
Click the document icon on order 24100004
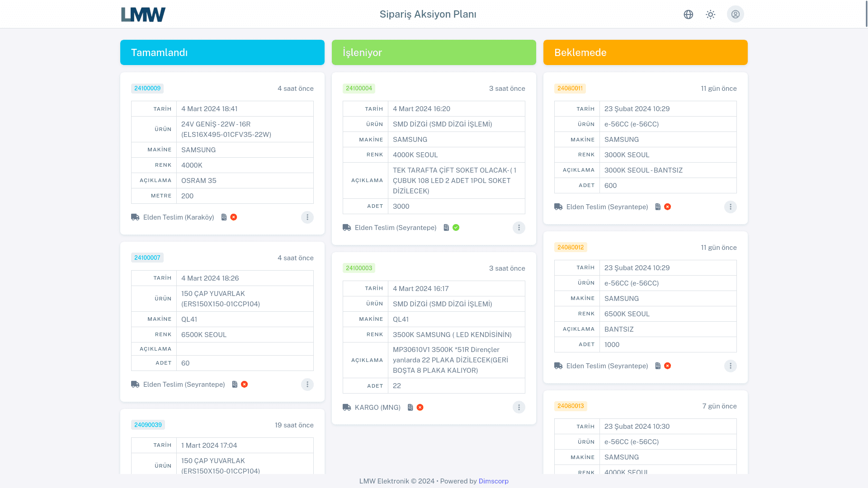coord(445,227)
